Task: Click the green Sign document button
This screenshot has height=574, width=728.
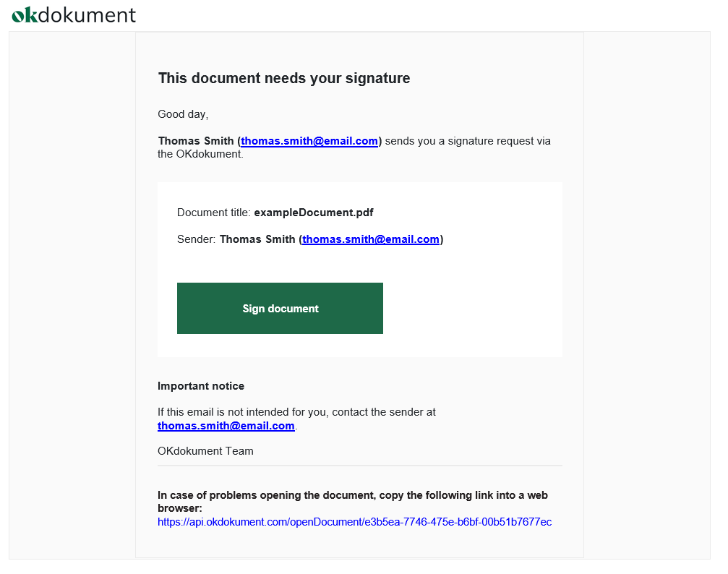Action: coord(280,309)
